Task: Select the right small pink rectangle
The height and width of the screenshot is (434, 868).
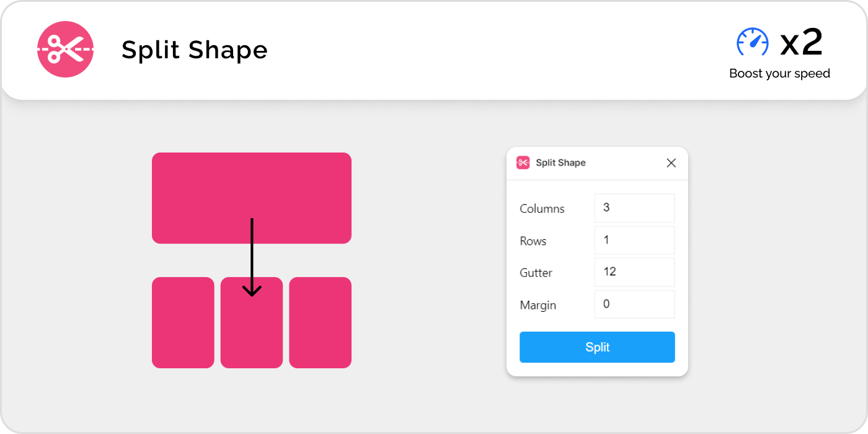Action: [320, 322]
